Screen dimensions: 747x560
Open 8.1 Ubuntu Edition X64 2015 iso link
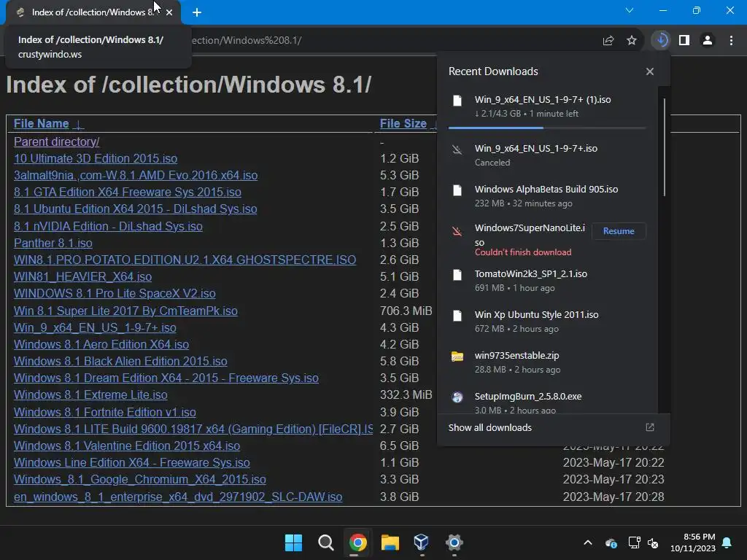(135, 209)
